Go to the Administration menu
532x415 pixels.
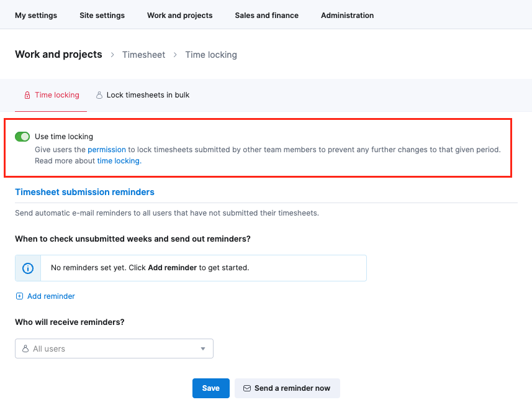click(x=347, y=16)
